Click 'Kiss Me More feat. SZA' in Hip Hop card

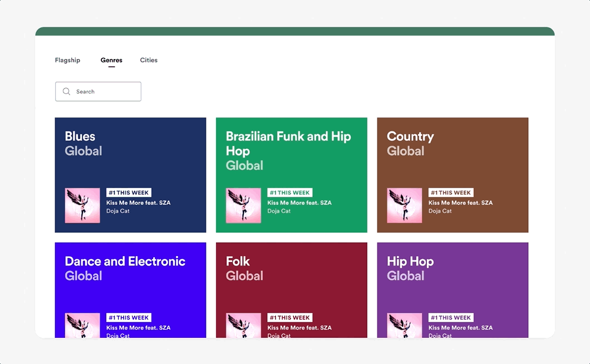click(x=460, y=328)
